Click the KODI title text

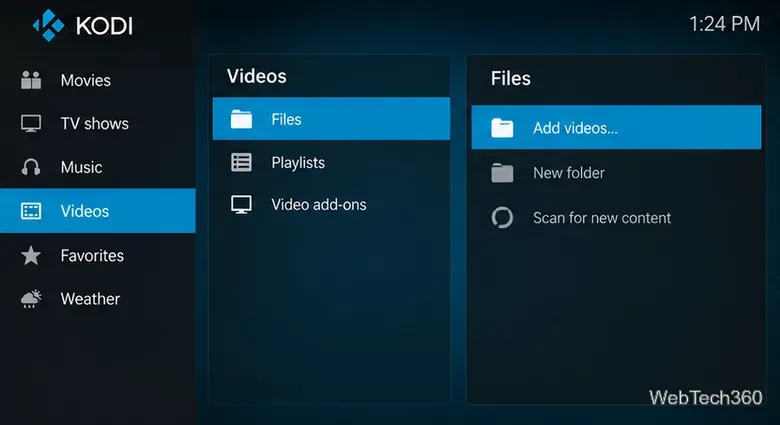pyautogui.click(x=104, y=26)
